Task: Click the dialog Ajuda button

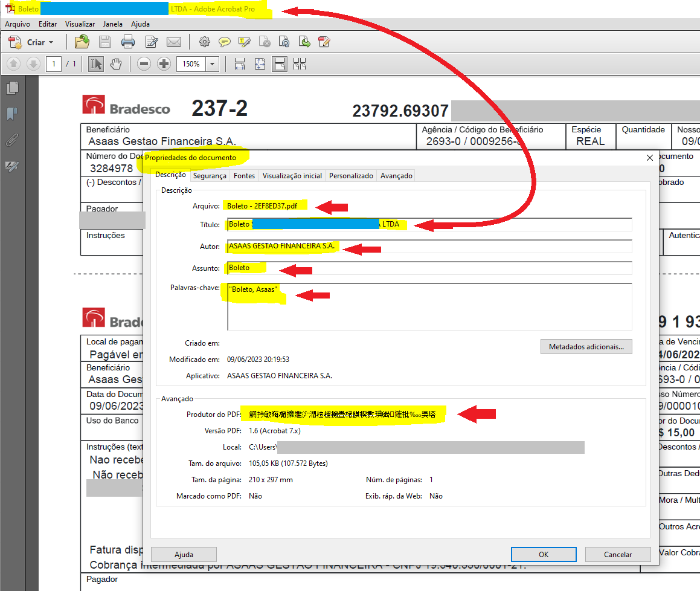Action: 184,554
